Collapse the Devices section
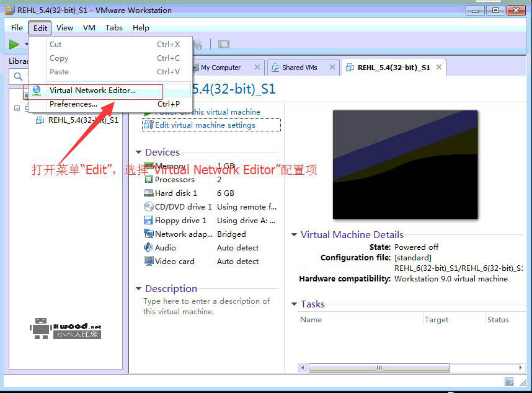532x393 pixels. 138,152
